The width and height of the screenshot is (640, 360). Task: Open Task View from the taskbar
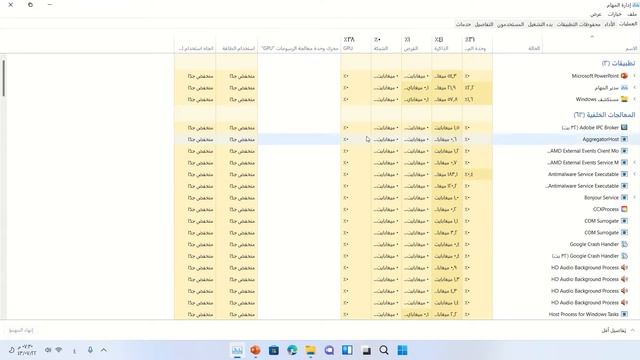pos(366,350)
